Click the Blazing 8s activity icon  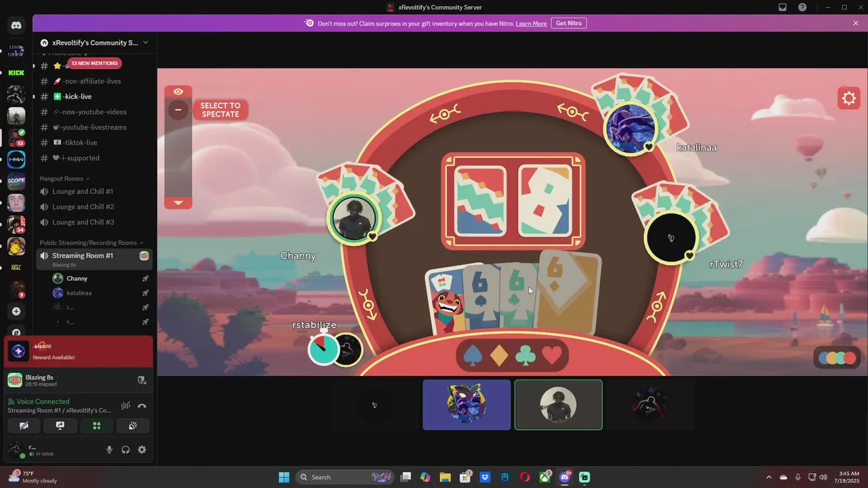(x=15, y=380)
